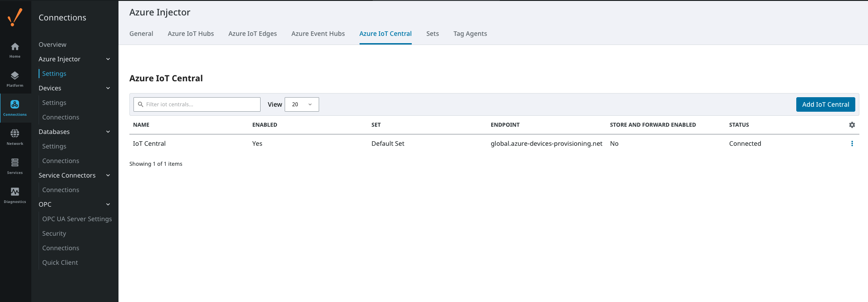Open the View page size dropdown
The image size is (868, 302).
[x=301, y=104]
